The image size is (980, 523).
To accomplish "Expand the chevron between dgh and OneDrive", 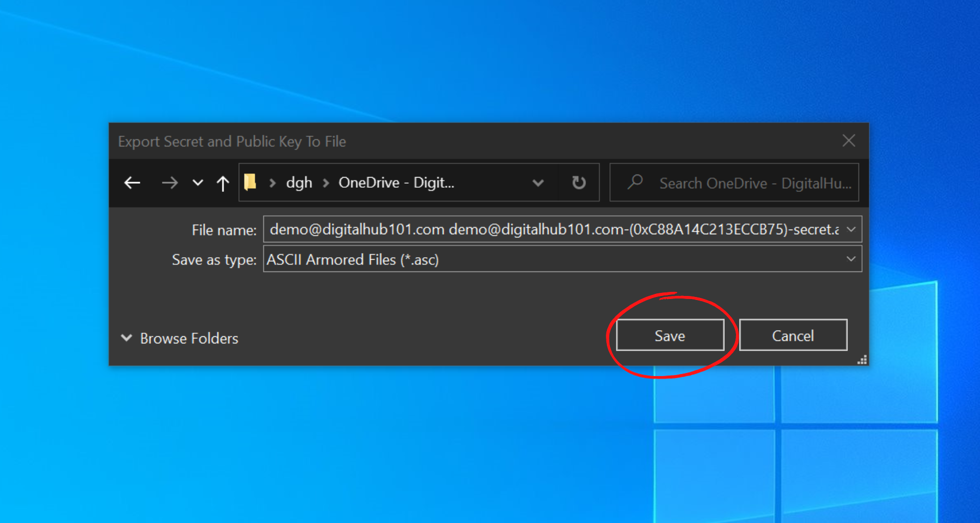I will pyautogui.click(x=326, y=183).
